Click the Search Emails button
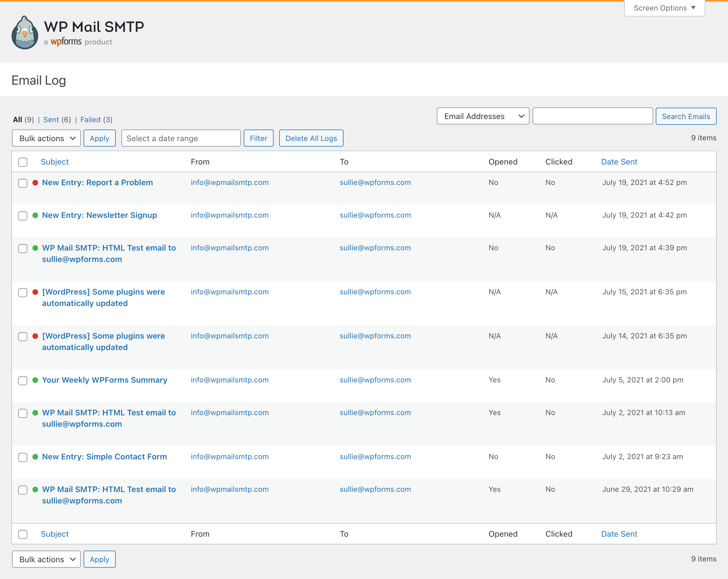Screen dimensions: 728x579 686,116
